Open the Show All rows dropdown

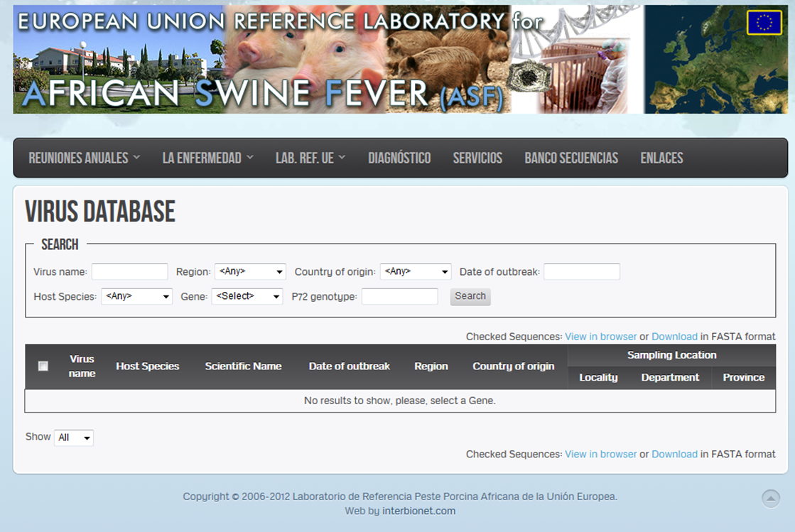74,438
